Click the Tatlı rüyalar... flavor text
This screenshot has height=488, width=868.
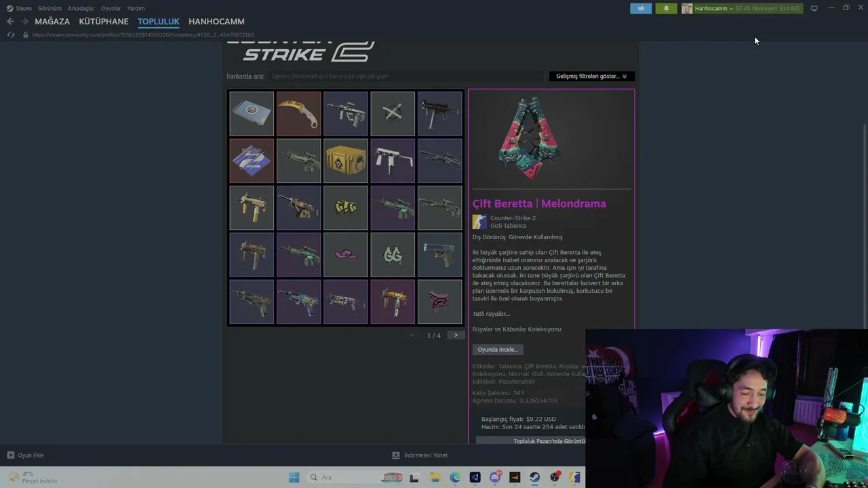click(491, 314)
